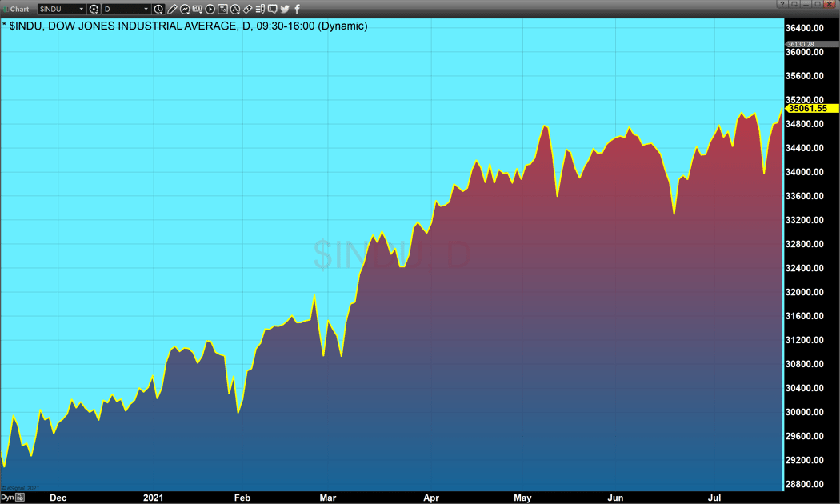Open the chart type line icon
Screen dimensions: 840x504
[x=185, y=9]
